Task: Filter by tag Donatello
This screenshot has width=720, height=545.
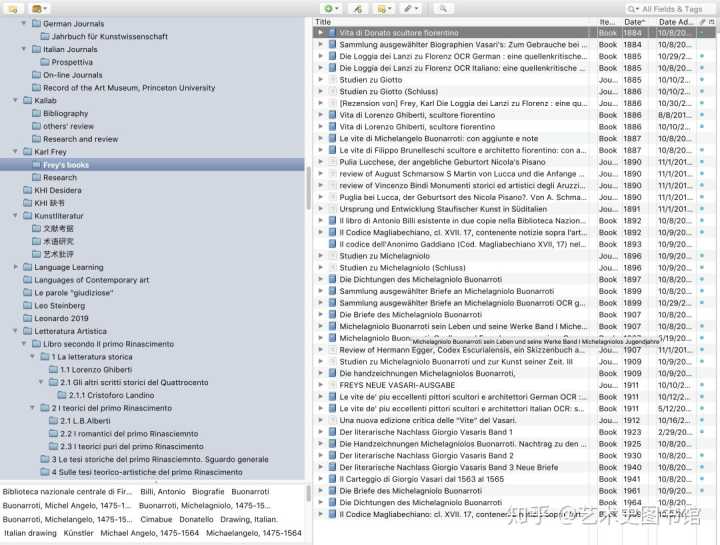Action: tap(196, 519)
